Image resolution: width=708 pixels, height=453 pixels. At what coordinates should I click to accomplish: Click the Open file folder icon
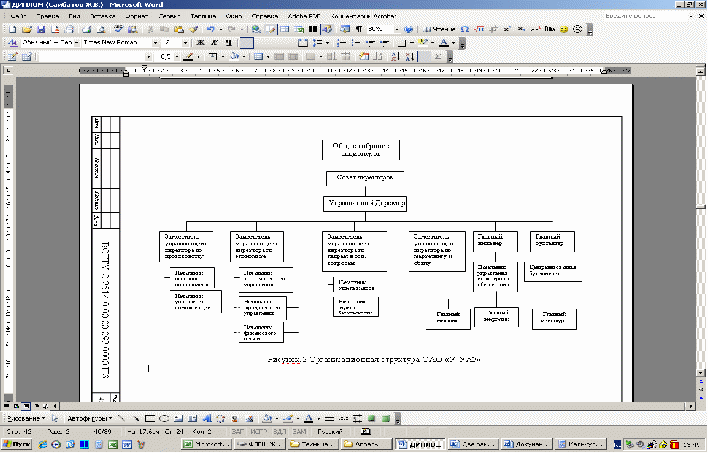click(x=27, y=29)
